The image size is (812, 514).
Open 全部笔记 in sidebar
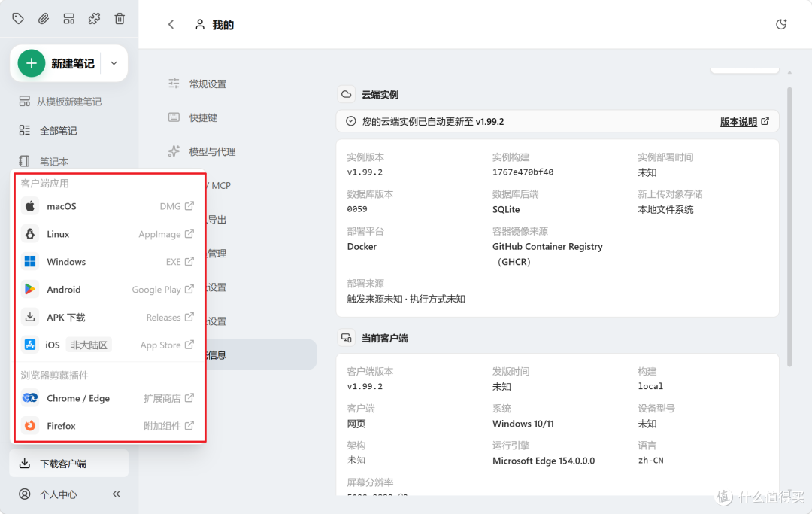(49, 131)
